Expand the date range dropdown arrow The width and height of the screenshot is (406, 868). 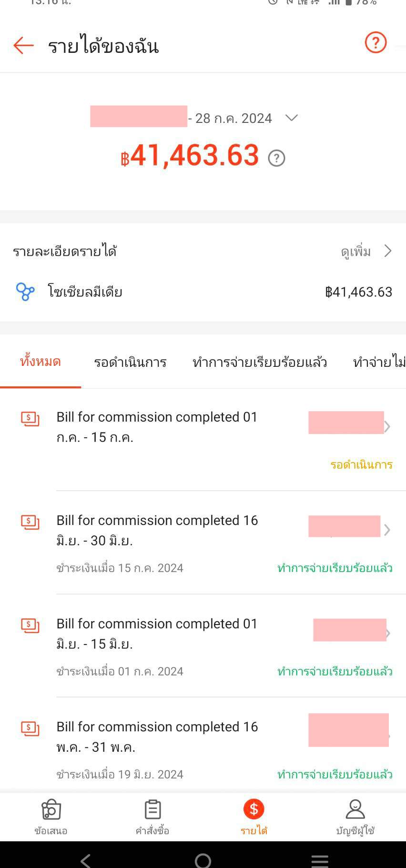click(291, 118)
